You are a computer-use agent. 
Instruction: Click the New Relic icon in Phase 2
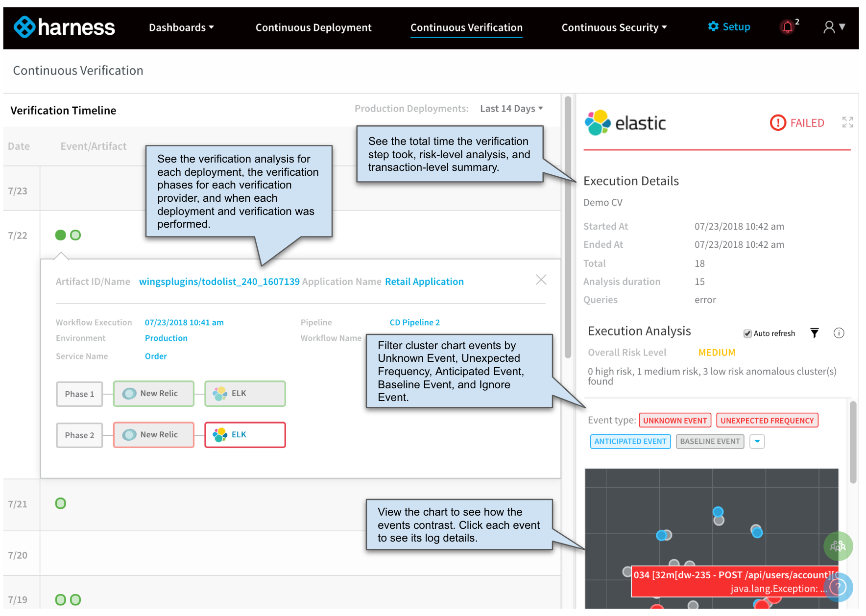tap(129, 435)
